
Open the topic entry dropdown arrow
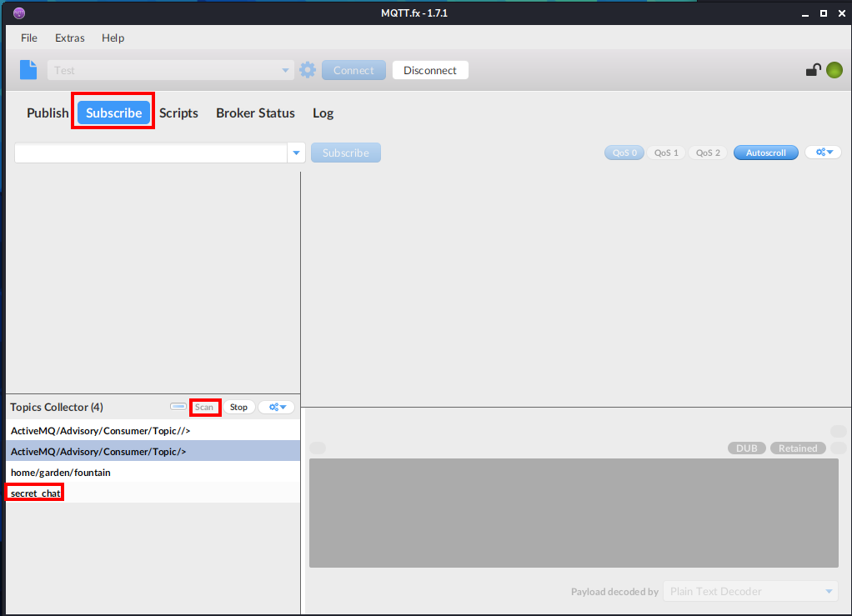point(296,153)
